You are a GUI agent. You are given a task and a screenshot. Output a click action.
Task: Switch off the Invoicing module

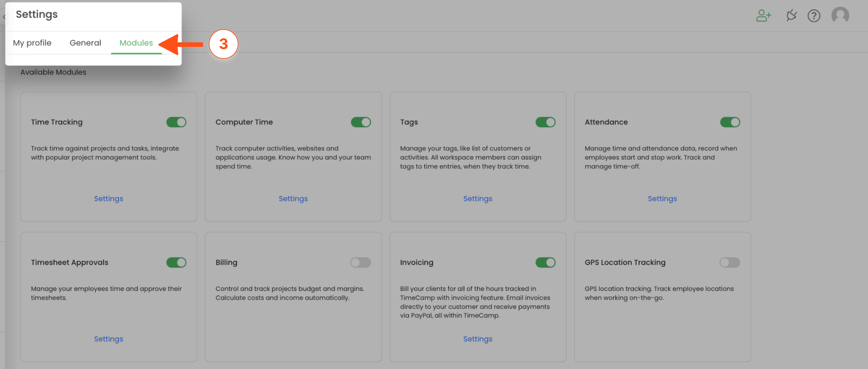click(545, 263)
